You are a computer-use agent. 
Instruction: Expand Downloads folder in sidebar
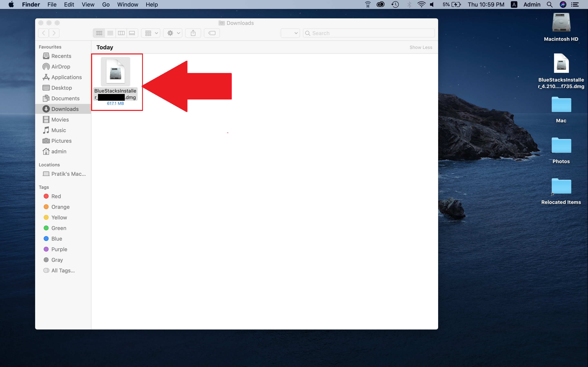64,109
